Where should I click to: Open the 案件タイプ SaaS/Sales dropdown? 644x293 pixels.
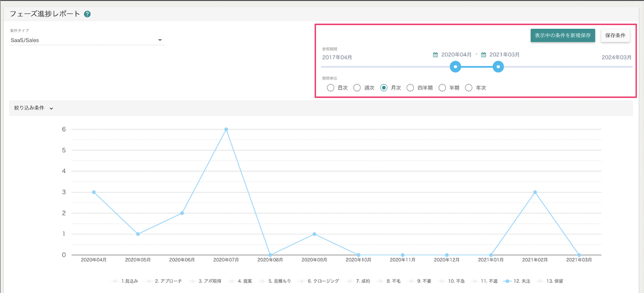(x=87, y=40)
